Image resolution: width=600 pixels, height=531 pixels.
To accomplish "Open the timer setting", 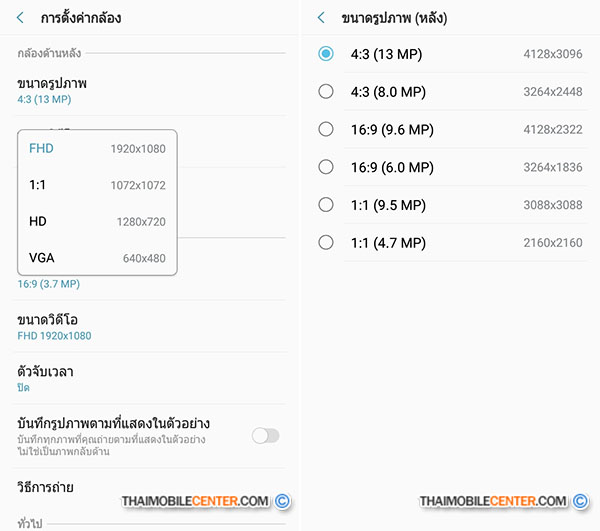I will tap(151, 379).
